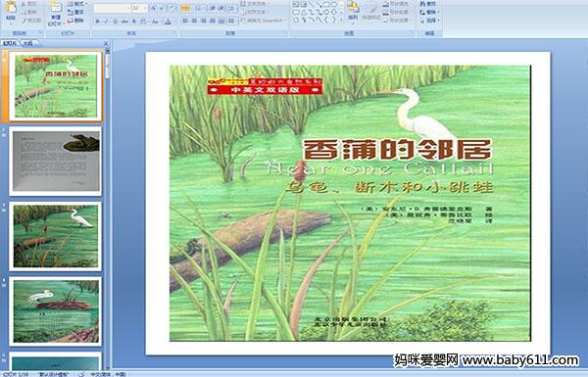Switch to the Slides (幻灯片) pane tab

(10, 43)
